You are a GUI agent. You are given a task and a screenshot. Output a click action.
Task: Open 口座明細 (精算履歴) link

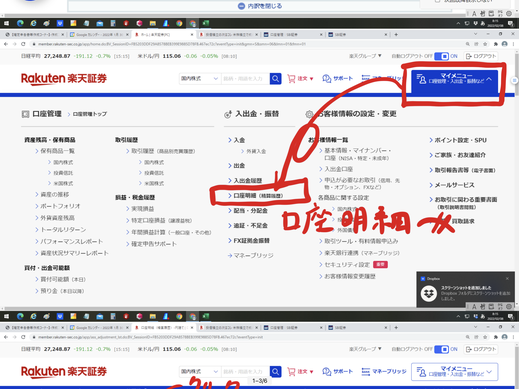(x=258, y=196)
